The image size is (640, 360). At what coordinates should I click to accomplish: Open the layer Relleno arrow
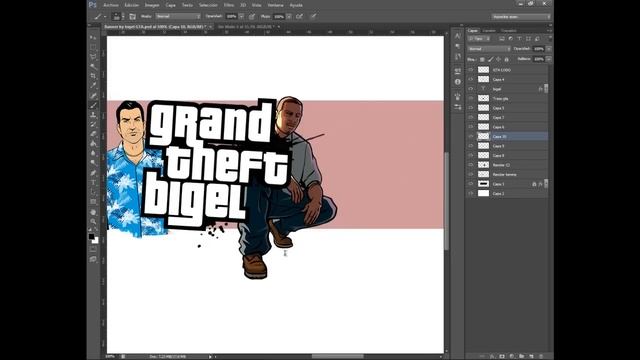549,59
